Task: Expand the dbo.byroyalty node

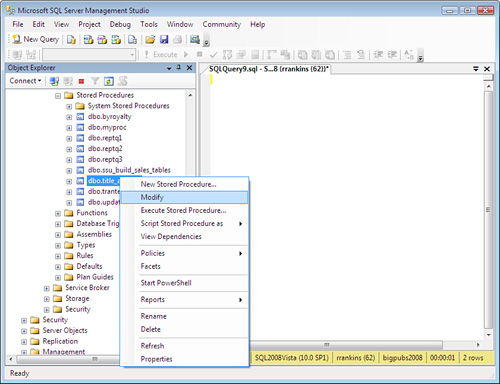Action: [69, 117]
